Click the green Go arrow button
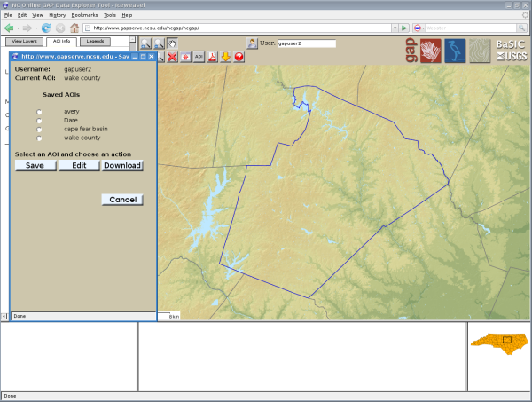The image size is (532, 402). (x=404, y=28)
